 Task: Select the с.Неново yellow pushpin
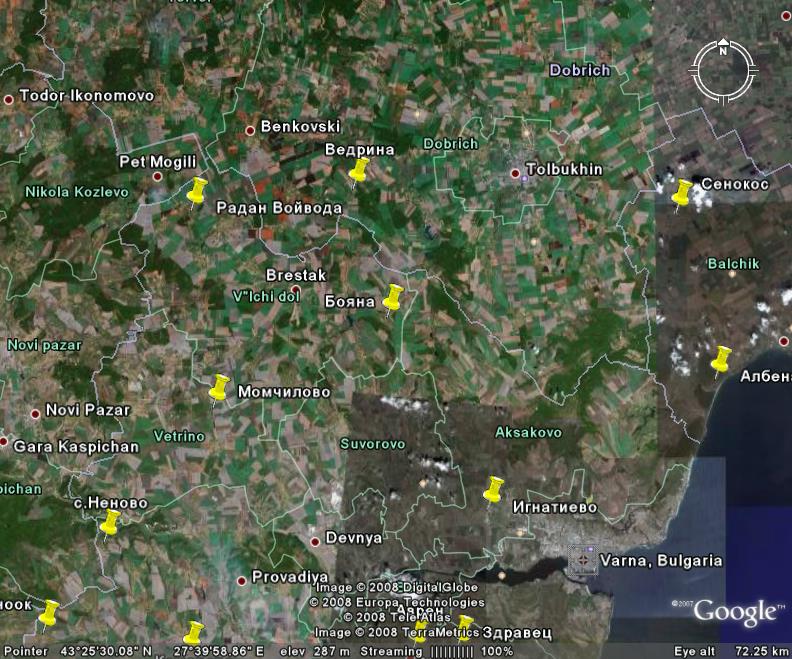pyautogui.click(x=110, y=524)
